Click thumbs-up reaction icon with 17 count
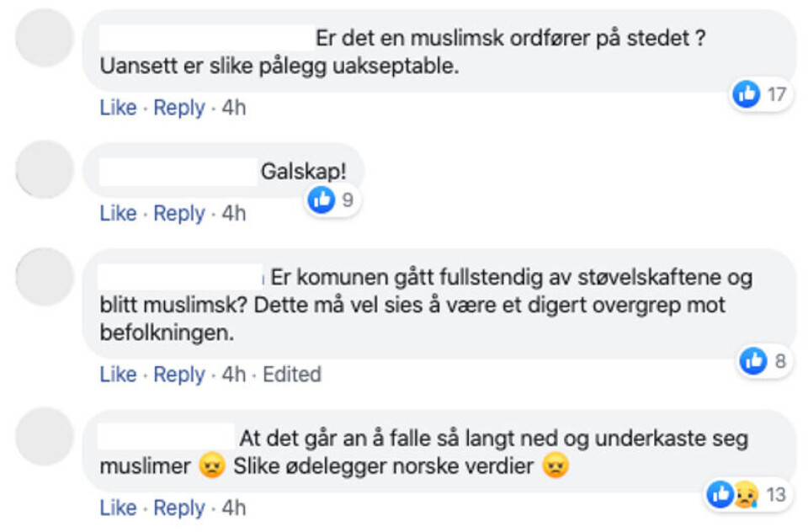This screenshot has width=808, height=532. point(747,93)
